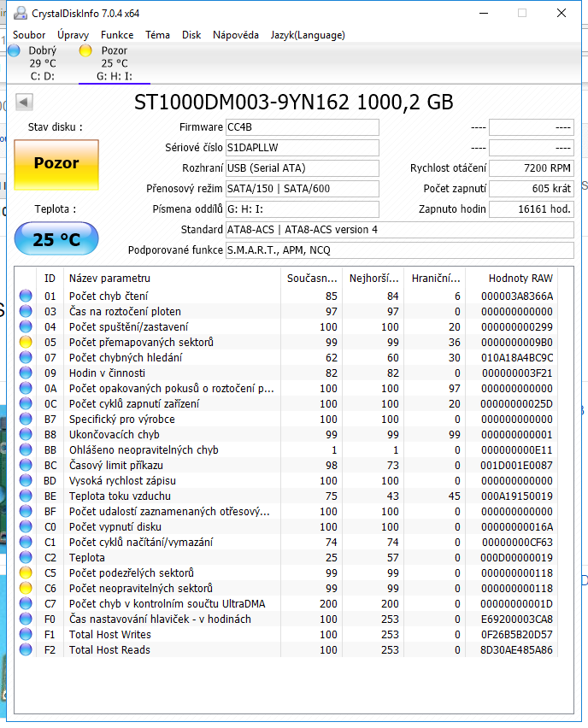The width and height of the screenshot is (588, 728).
Task: Click the 25 °C temperature button
Action: point(56,238)
